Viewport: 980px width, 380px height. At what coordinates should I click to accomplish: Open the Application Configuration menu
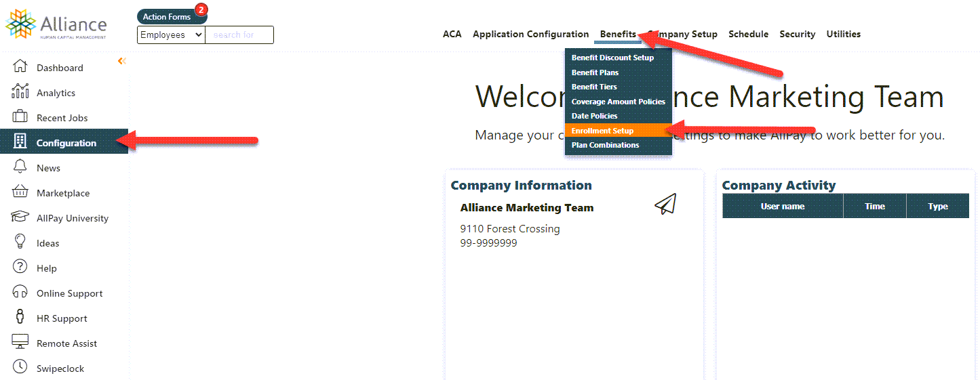(531, 34)
